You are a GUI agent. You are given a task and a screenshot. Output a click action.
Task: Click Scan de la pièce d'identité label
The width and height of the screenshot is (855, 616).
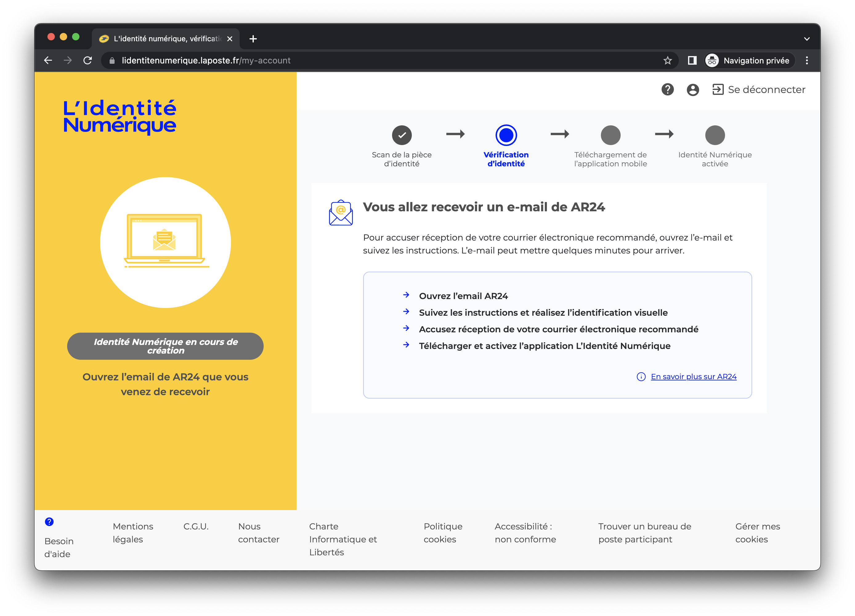(x=402, y=159)
